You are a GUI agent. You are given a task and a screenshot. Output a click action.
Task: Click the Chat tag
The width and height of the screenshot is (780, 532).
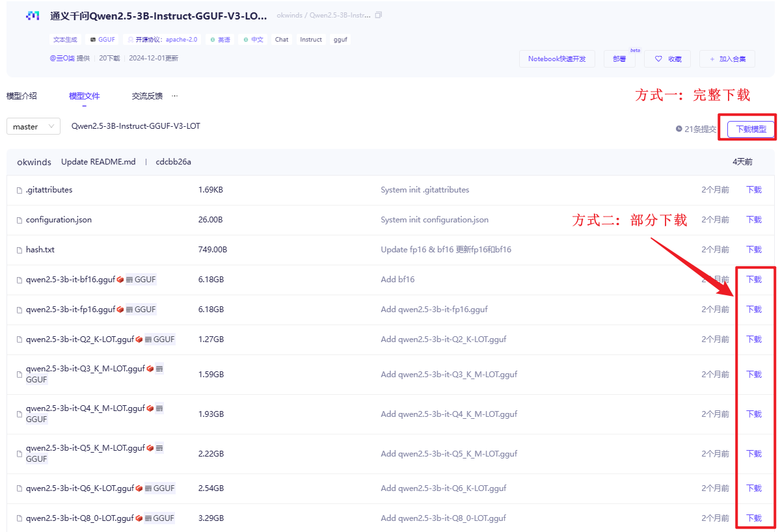coord(282,39)
